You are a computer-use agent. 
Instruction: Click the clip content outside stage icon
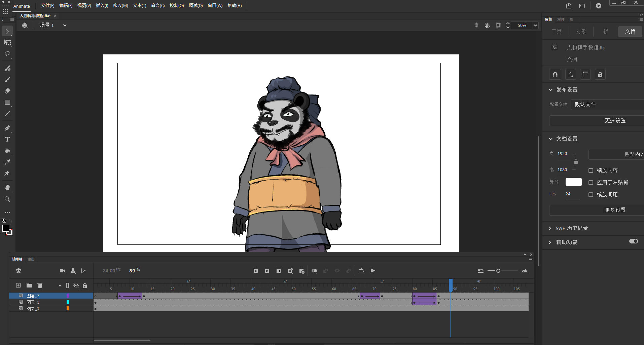(x=498, y=25)
